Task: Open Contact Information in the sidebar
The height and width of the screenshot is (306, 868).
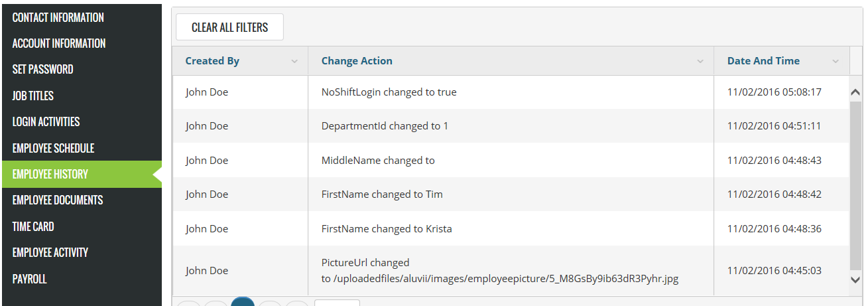Action: point(58,17)
